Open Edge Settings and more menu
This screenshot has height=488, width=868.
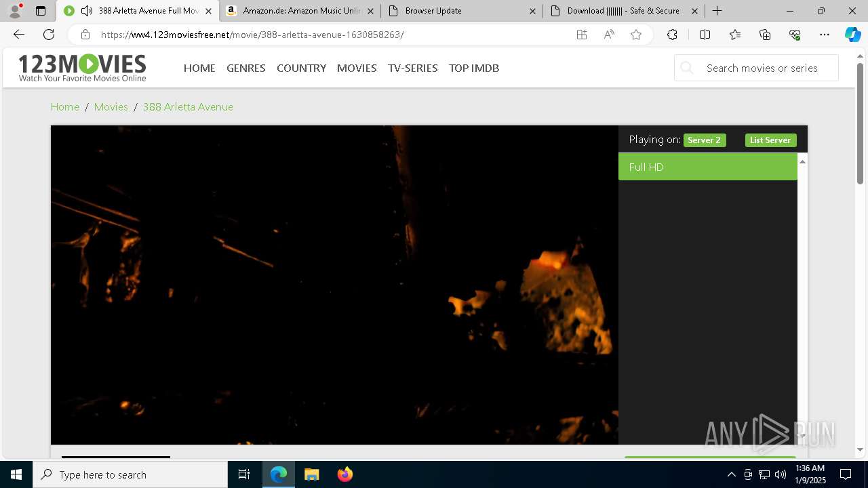pyautogui.click(x=825, y=35)
